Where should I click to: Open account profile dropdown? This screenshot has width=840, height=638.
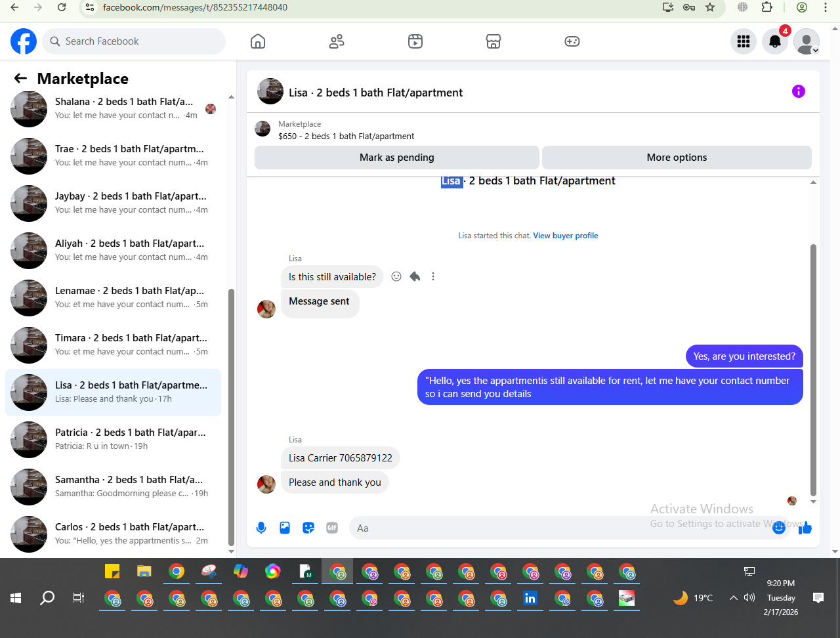click(807, 41)
